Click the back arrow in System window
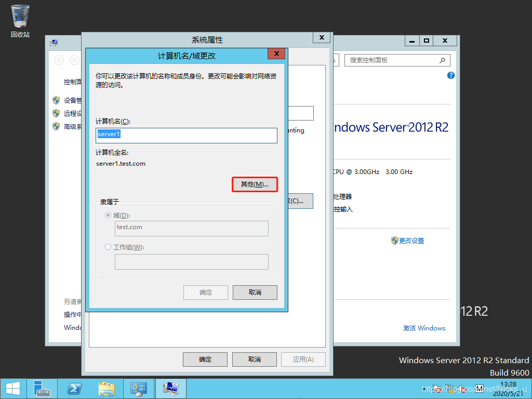 pos(59,60)
